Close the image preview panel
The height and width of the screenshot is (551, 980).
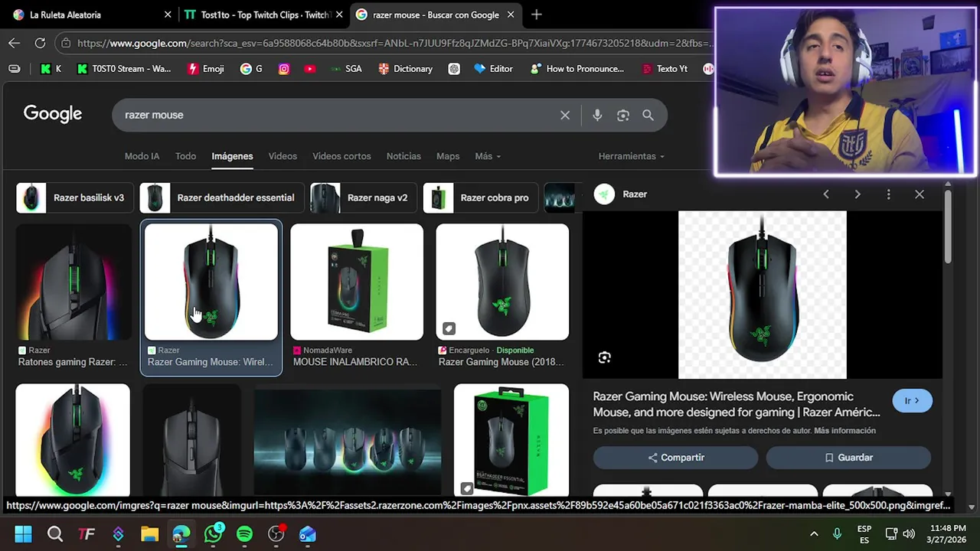click(920, 194)
